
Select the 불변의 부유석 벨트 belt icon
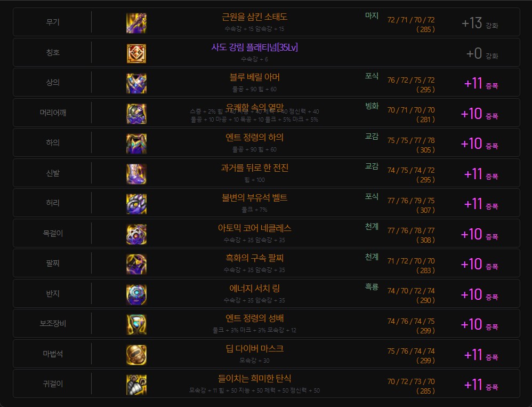pos(136,204)
